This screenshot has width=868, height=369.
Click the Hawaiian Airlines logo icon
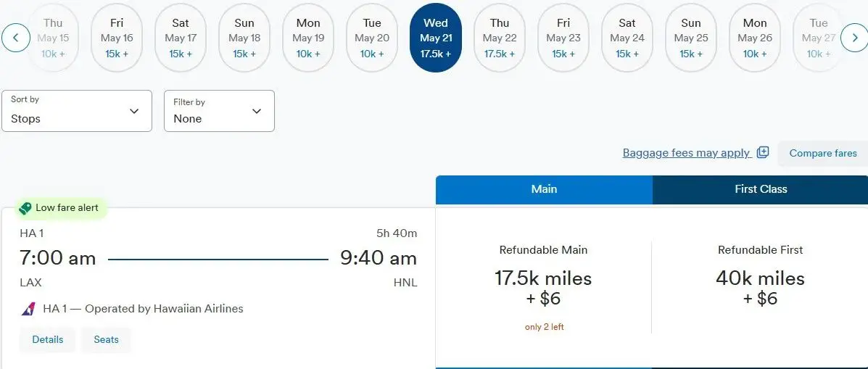pos(28,309)
